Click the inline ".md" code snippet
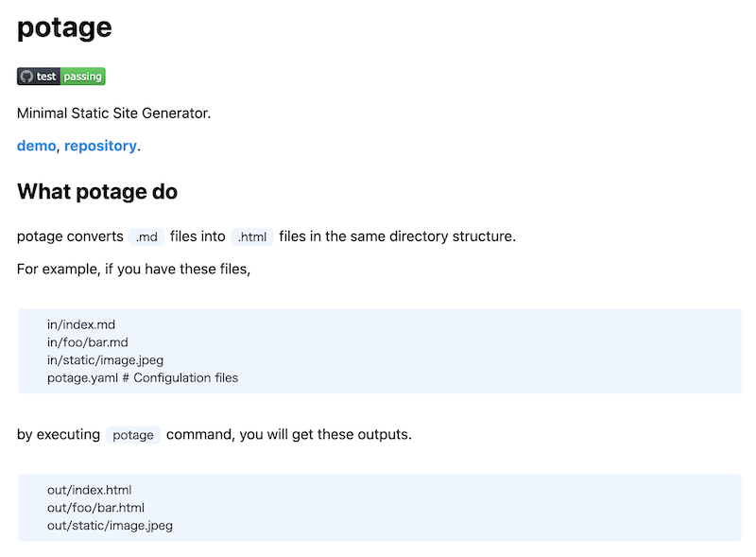This screenshot has width=756, height=557. pos(146,237)
